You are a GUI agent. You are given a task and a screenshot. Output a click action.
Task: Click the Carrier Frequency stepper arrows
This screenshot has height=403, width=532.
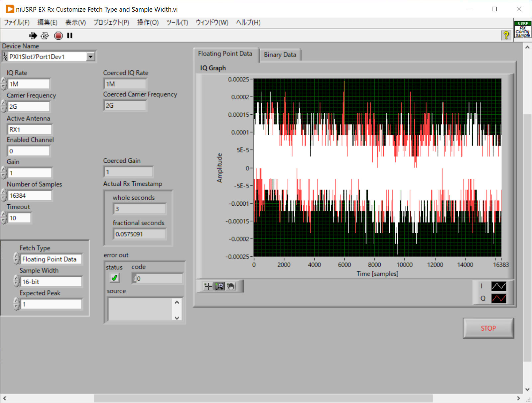coord(4,106)
